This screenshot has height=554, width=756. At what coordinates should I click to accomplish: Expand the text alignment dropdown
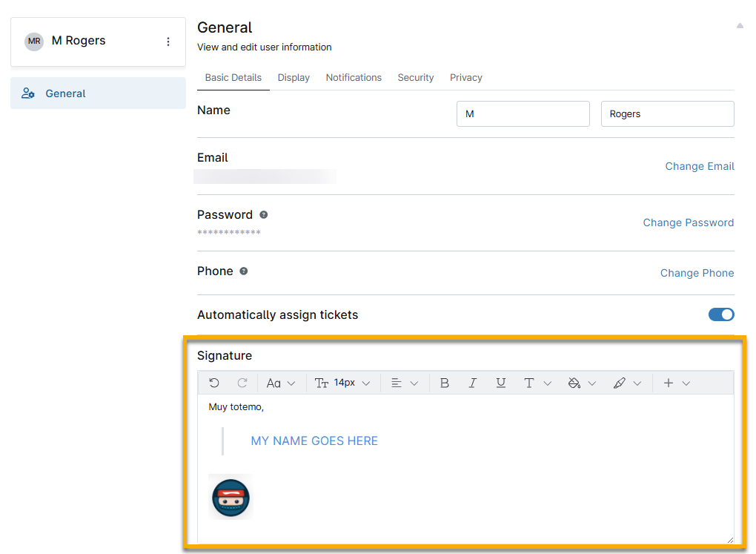[x=405, y=383]
